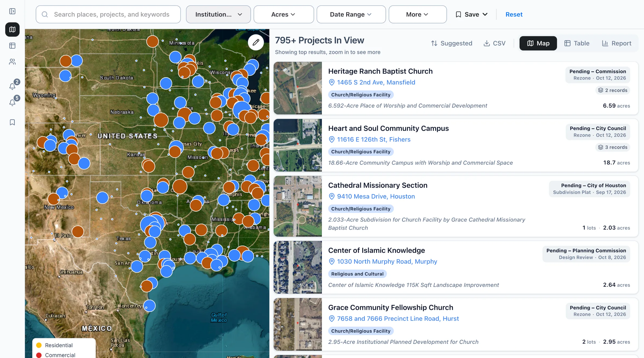
Task: Click location pin for 1030 North Murphy Road
Action: (x=332, y=262)
